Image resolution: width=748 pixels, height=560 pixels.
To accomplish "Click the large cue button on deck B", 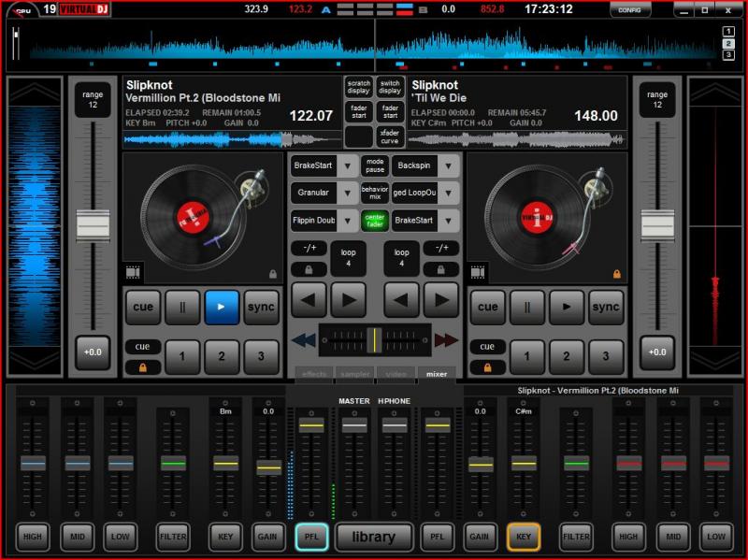I will pyautogui.click(x=487, y=308).
